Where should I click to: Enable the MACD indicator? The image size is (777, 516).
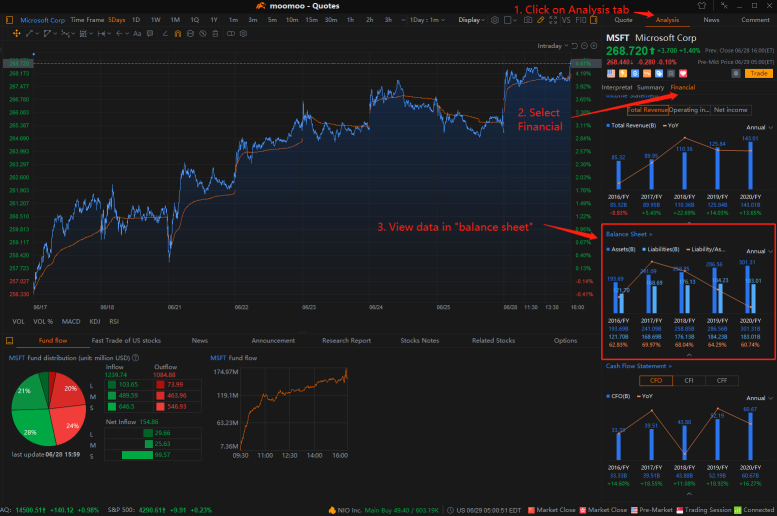pyautogui.click(x=71, y=322)
